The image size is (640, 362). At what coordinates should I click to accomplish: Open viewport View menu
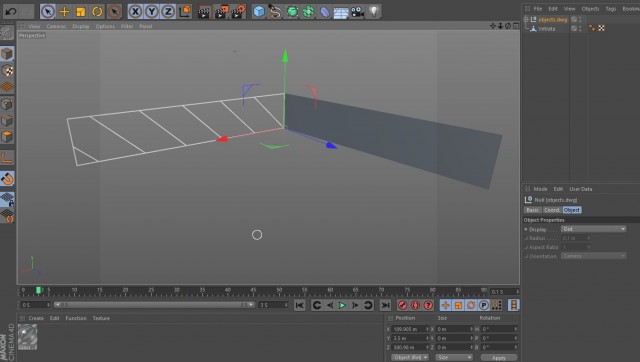point(34,26)
